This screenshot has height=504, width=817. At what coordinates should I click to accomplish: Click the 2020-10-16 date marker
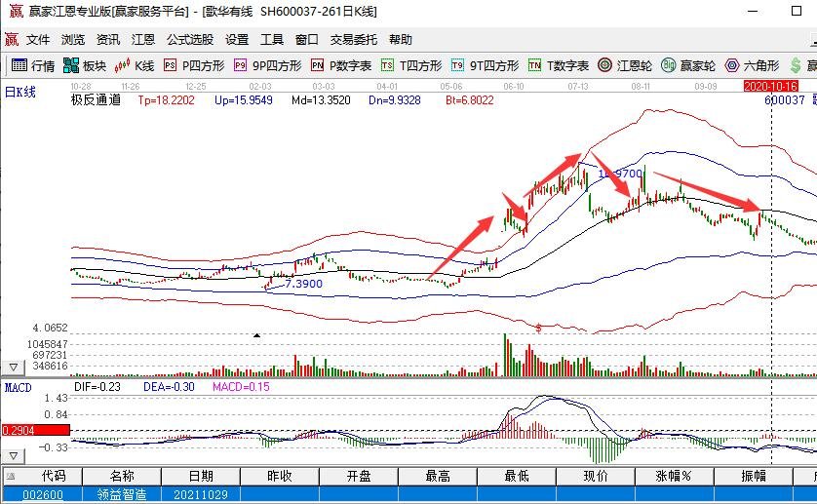click(x=770, y=86)
